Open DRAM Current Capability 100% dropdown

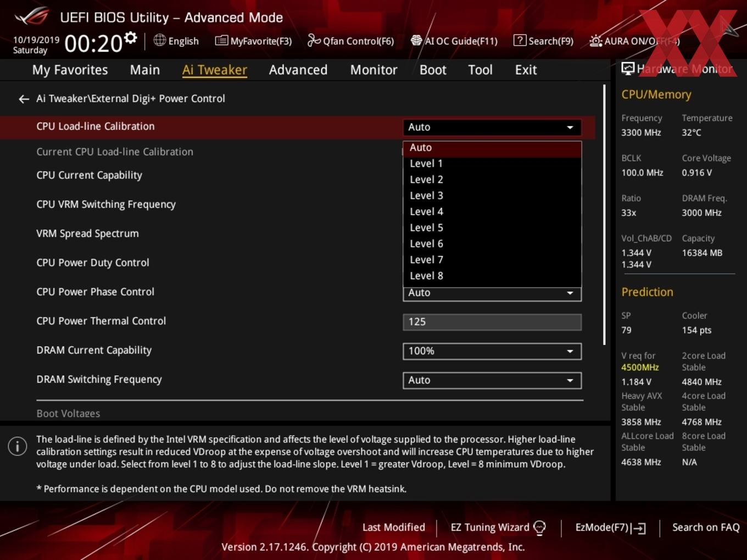coord(492,351)
